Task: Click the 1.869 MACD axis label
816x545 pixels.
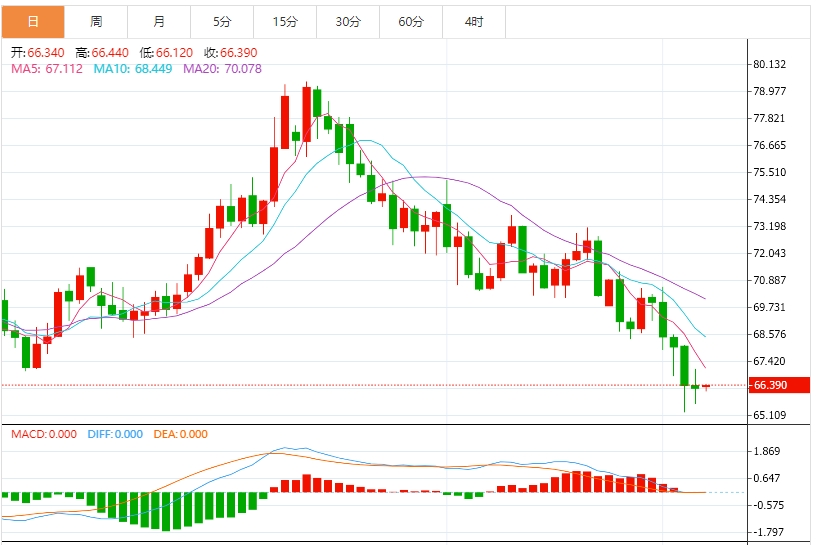Action: (x=767, y=451)
